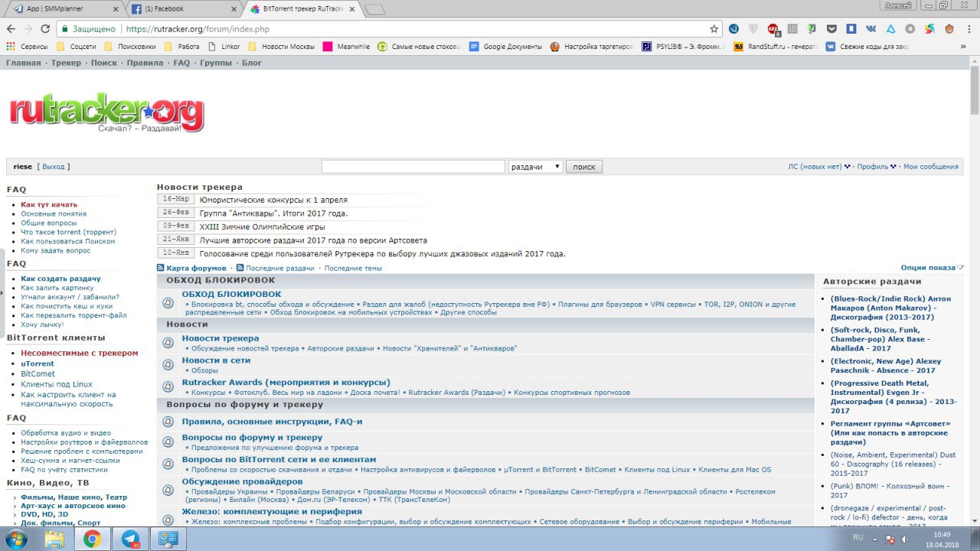
Task: Open XXIII Зимние Олимпийские игры news
Action: coord(262,227)
